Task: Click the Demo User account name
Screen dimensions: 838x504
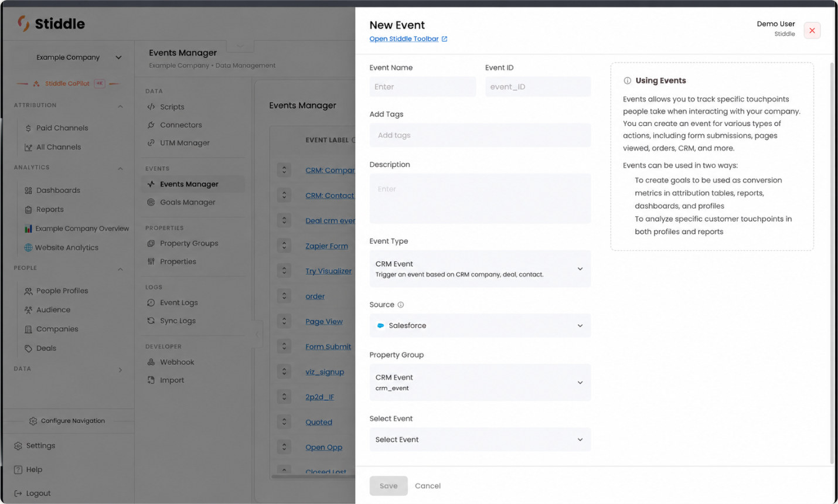Action: (x=776, y=24)
